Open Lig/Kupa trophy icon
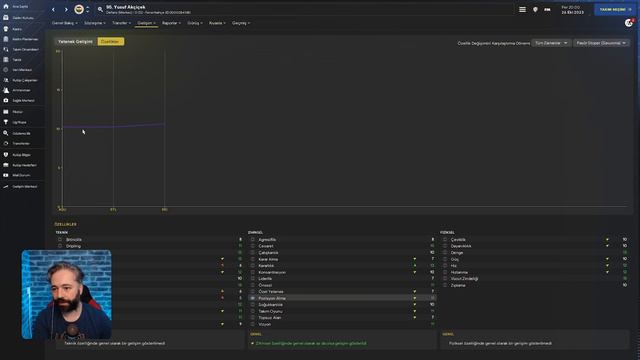 6,122
